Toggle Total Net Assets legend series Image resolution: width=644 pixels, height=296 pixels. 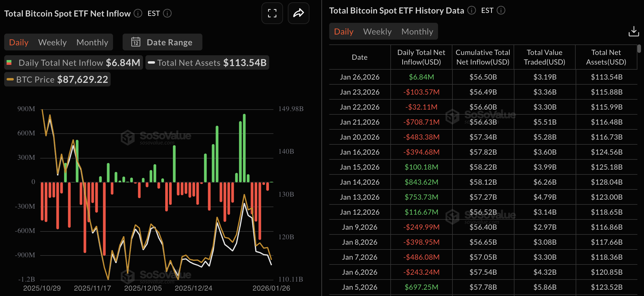tap(207, 63)
